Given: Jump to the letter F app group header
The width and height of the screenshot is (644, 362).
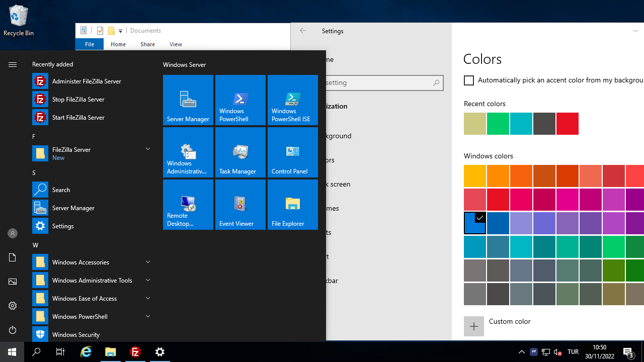Looking at the screenshot, I should pos(34,137).
